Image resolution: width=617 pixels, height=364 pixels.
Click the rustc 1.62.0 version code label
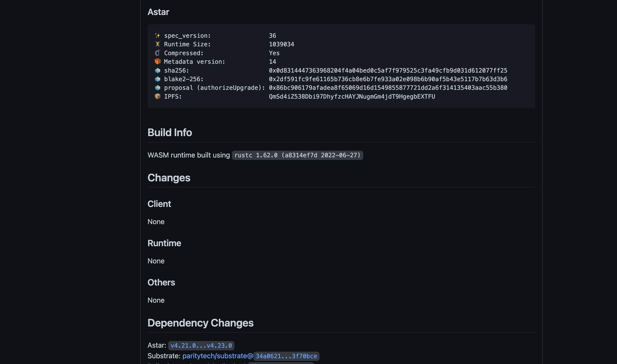click(x=297, y=155)
